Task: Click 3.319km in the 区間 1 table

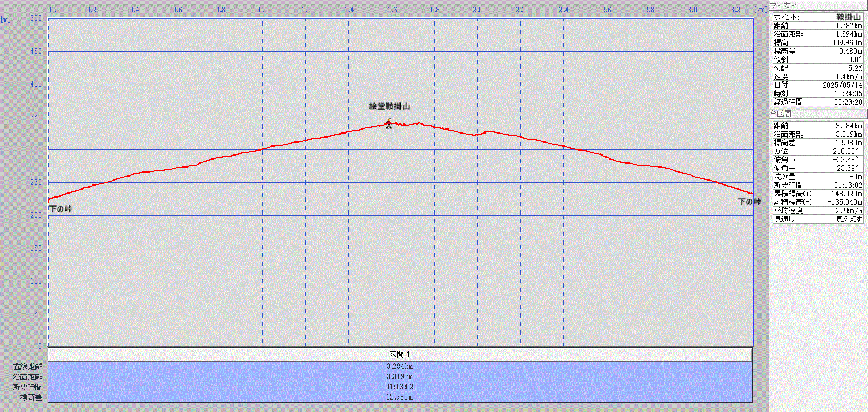Action: 400,376
